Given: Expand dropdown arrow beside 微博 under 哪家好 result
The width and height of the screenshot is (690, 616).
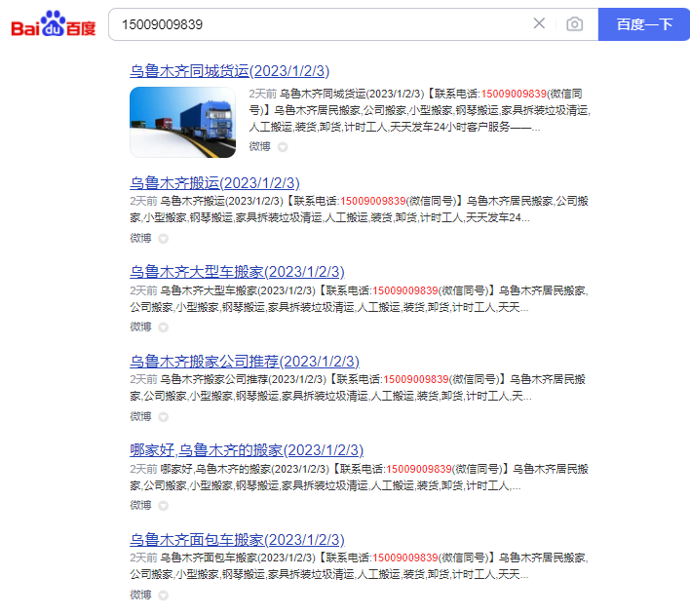Looking at the screenshot, I should tap(164, 506).
